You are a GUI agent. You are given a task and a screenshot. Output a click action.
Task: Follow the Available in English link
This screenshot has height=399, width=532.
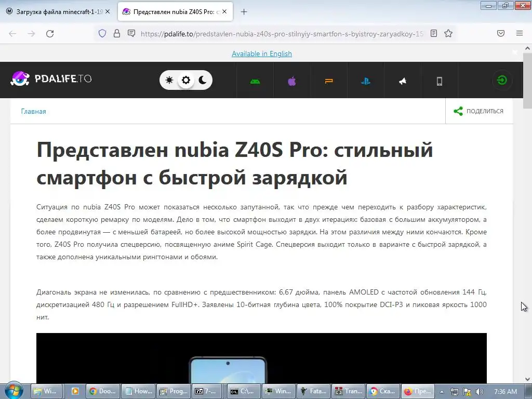262,54
